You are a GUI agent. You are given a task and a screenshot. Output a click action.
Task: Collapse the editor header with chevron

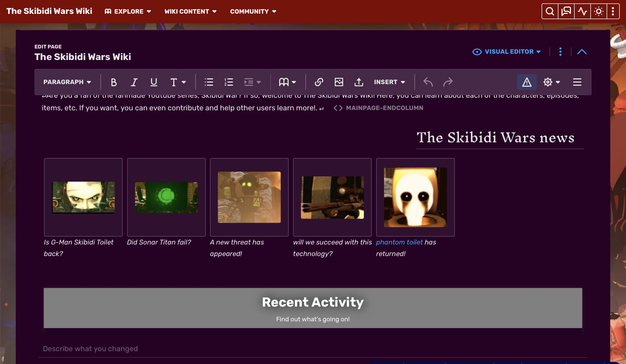tap(582, 52)
